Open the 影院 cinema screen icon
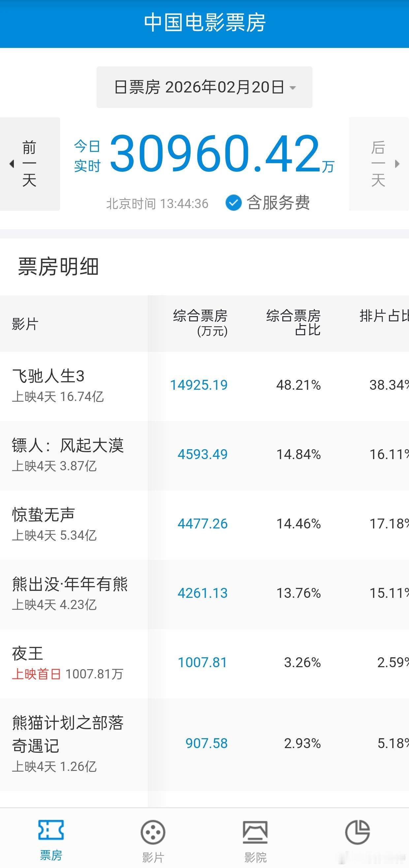 (x=255, y=832)
